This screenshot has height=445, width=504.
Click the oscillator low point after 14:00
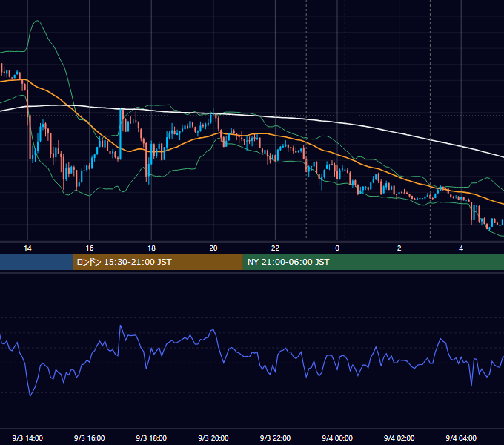(x=30, y=396)
